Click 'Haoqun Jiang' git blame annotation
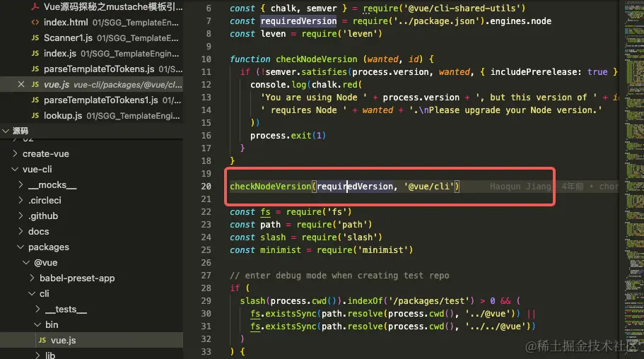Screen dimensions: 644x359 coord(520,187)
